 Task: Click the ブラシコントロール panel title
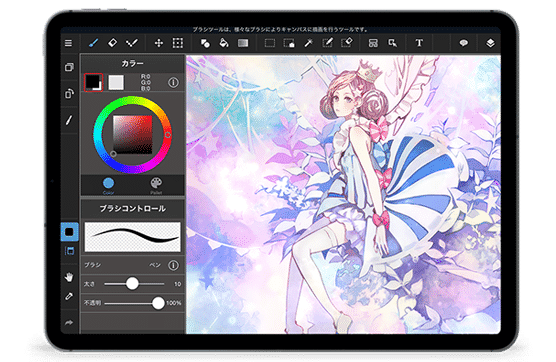coord(133,208)
